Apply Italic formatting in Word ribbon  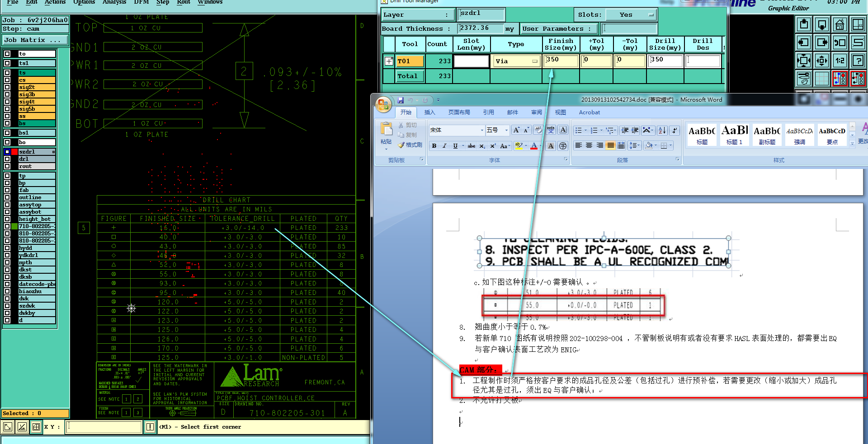click(x=444, y=146)
